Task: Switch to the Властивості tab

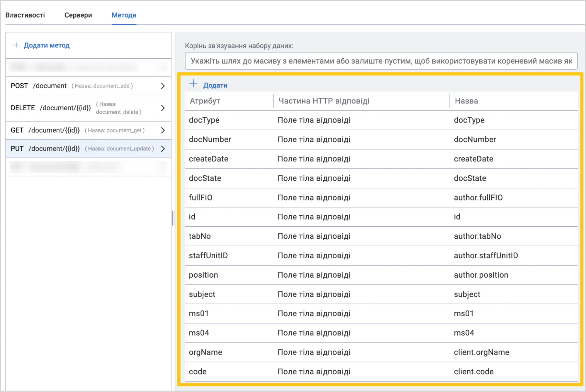Action: click(25, 15)
